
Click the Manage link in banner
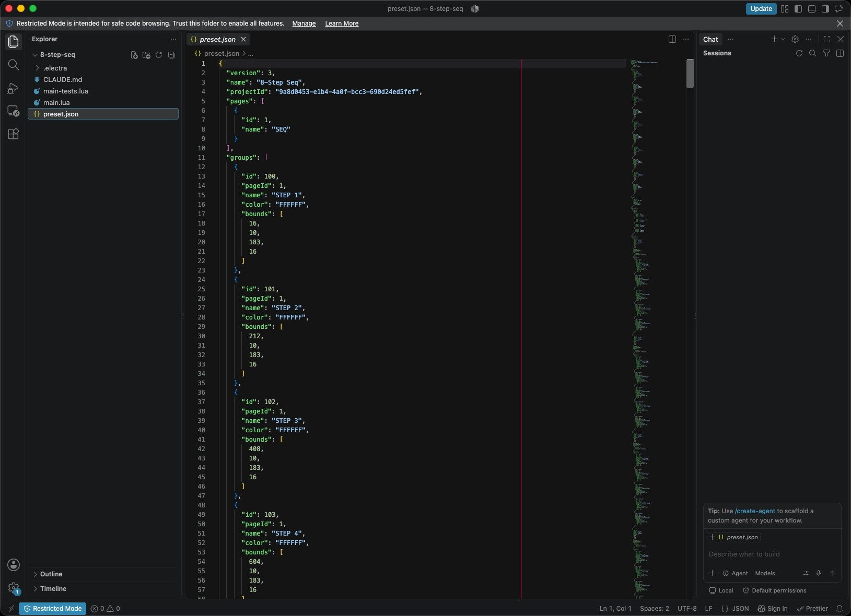[304, 23]
